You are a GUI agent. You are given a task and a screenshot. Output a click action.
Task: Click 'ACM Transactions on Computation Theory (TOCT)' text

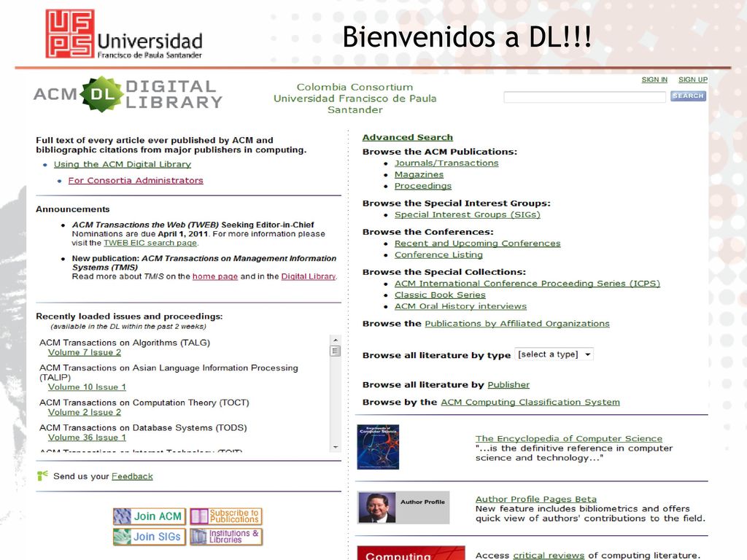[144, 402]
